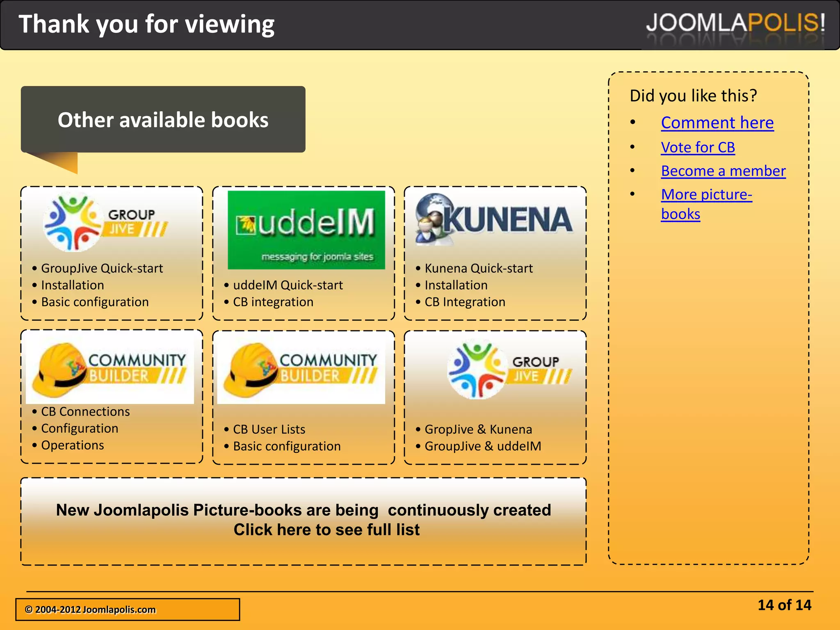Click CB integration under uddeIM
This screenshot has height=630, width=840.
click(273, 302)
